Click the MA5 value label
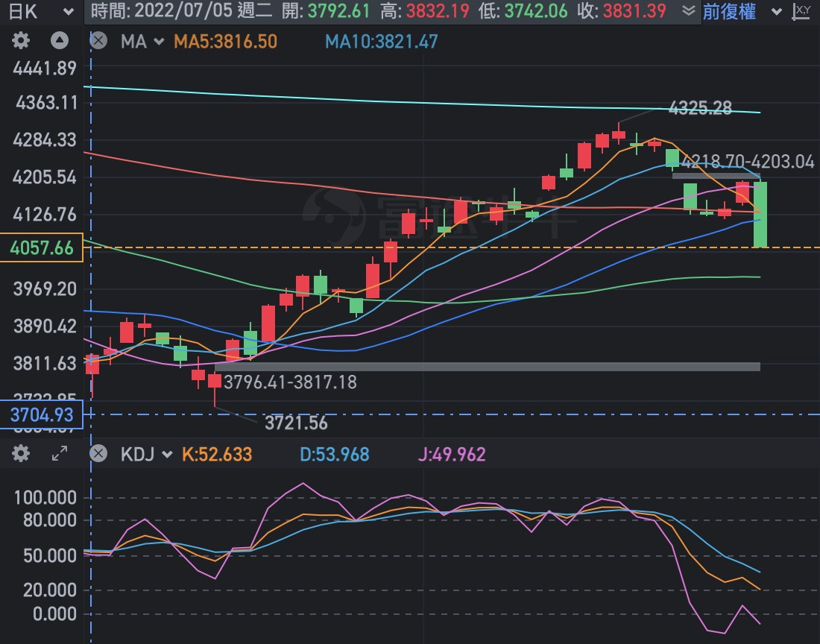 (x=225, y=41)
